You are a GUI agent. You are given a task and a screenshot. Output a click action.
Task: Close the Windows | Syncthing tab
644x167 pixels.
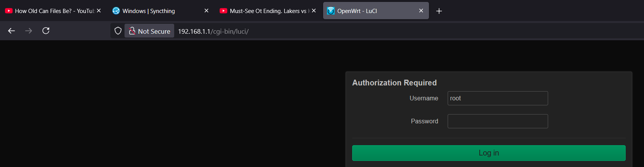pyautogui.click(x=206, y=11)
